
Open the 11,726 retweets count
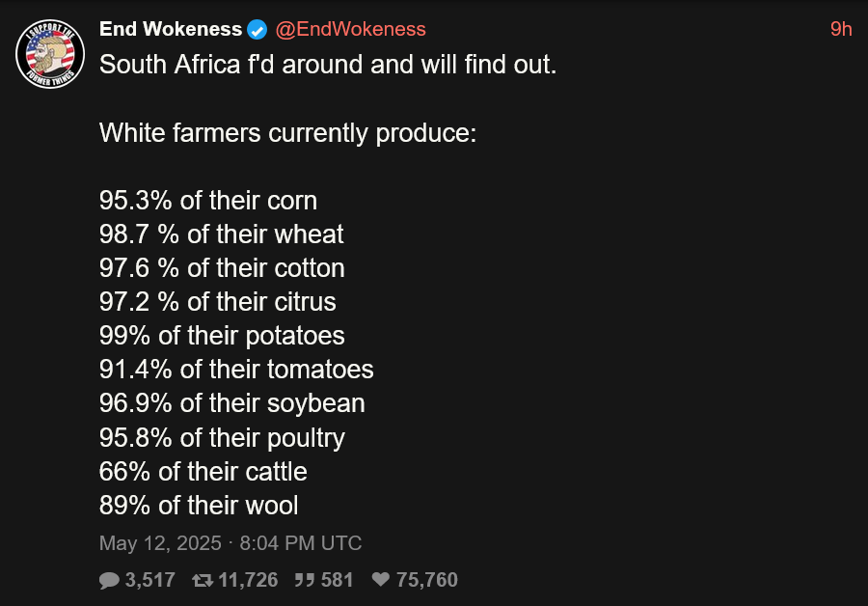(248, 580)
